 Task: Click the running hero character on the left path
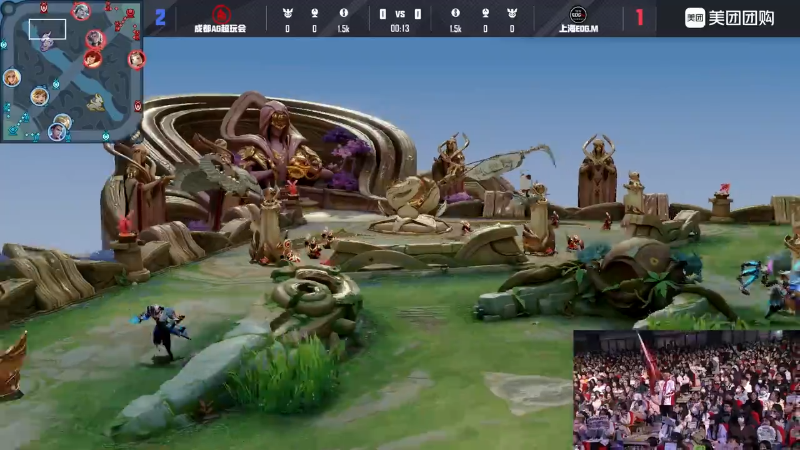click(162, 332)
